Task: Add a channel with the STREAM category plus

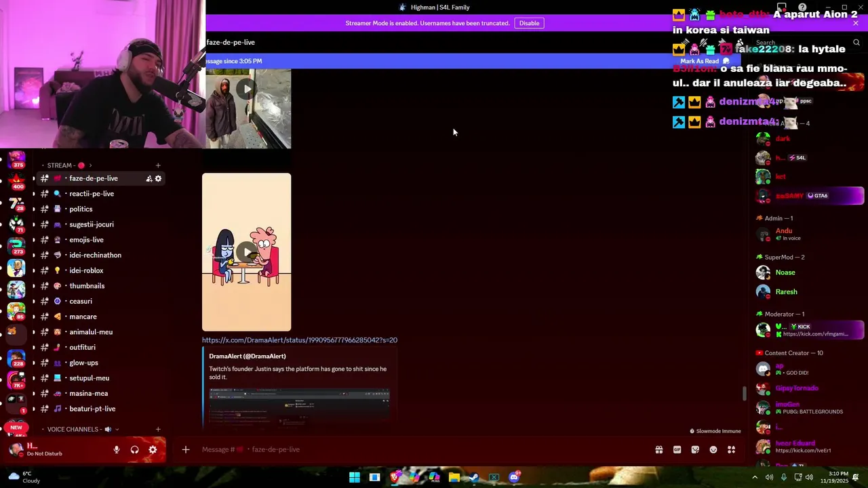Action: pyautogui.click(x=158, y=165)
